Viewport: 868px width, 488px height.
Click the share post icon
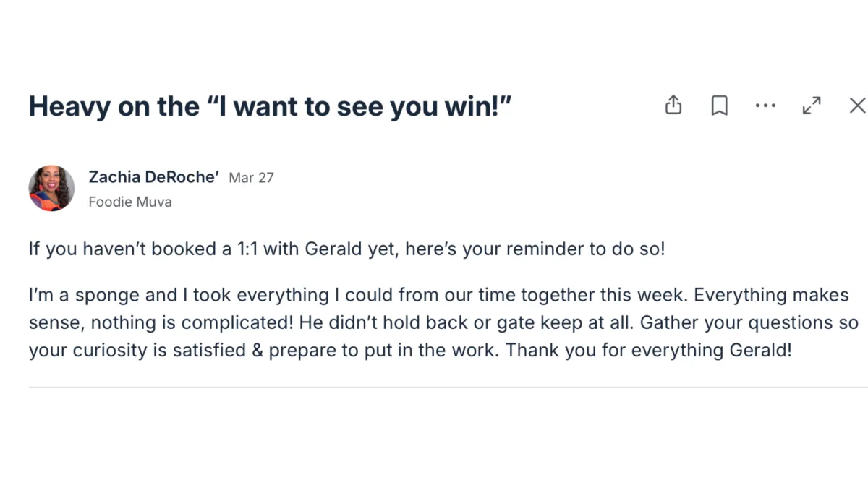coord(673,106)
